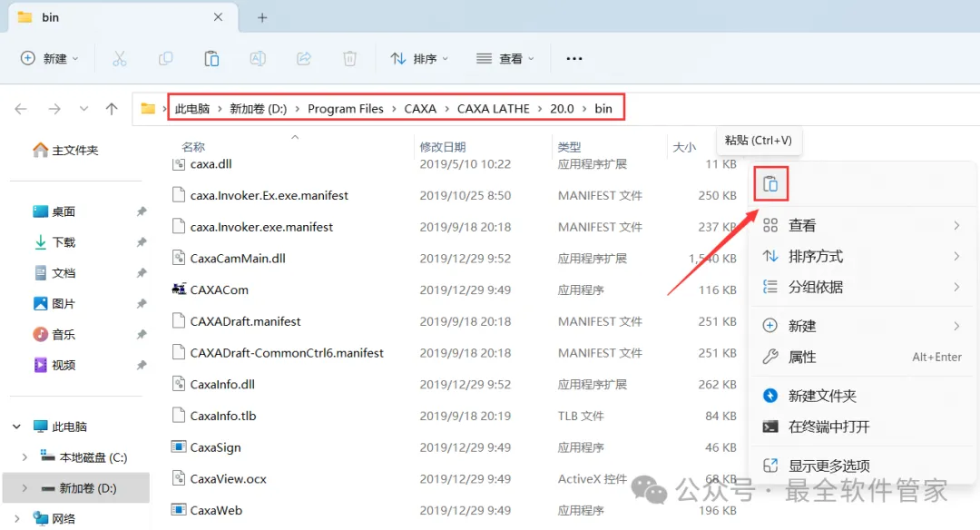Go back with the left arrow
This screenshot has height=530, width=980.
coord(21,109)
